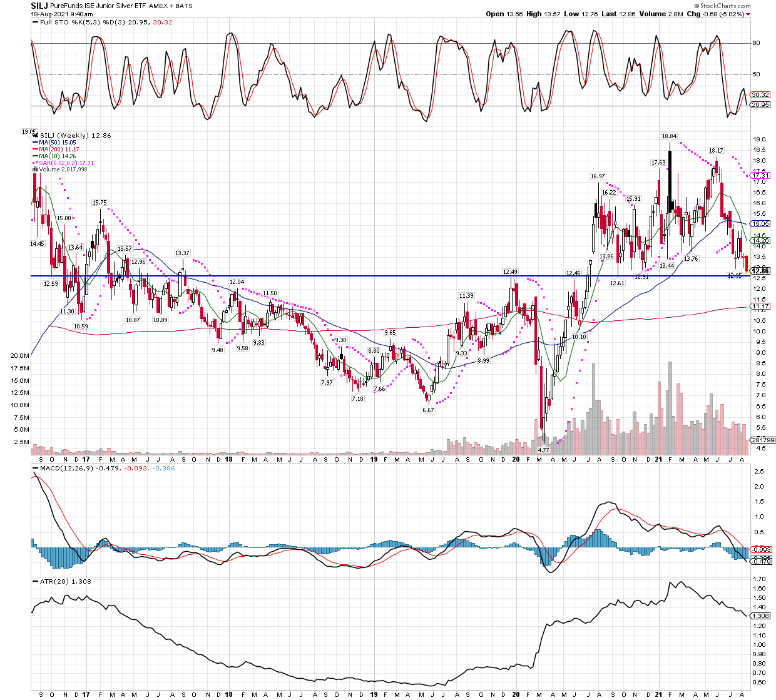The image size is (776, 700).
Task: Click the 11.39 price label
Action: pyautogui.click(x=466, y=296)
